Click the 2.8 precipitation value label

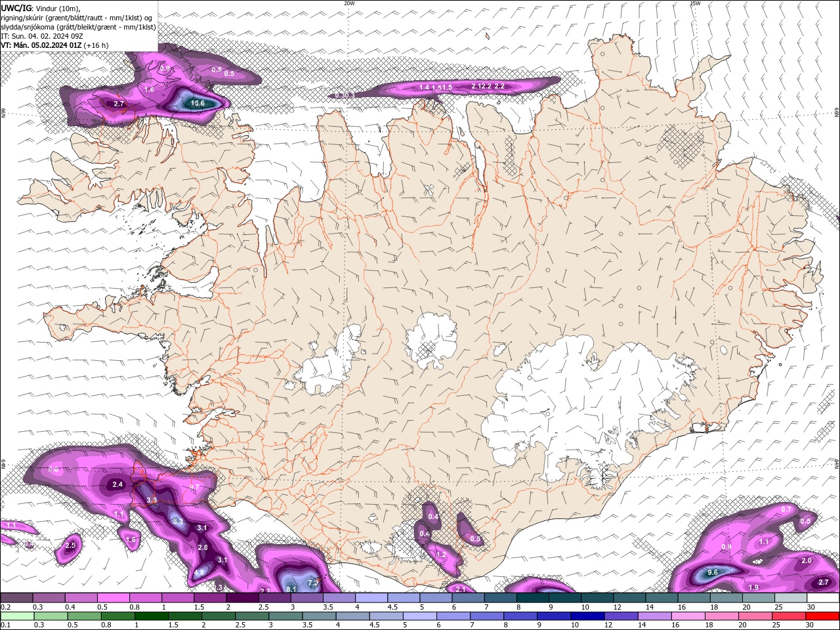pos(203,547)
